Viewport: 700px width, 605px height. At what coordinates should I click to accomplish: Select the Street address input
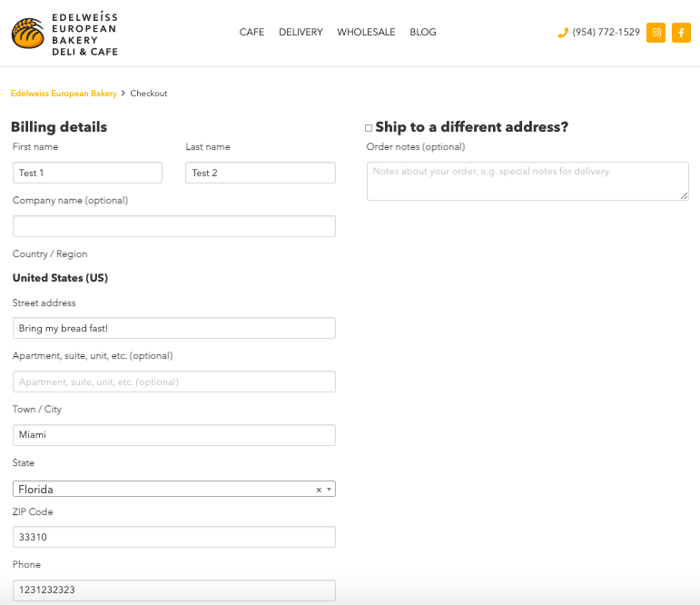coord(173,328)
